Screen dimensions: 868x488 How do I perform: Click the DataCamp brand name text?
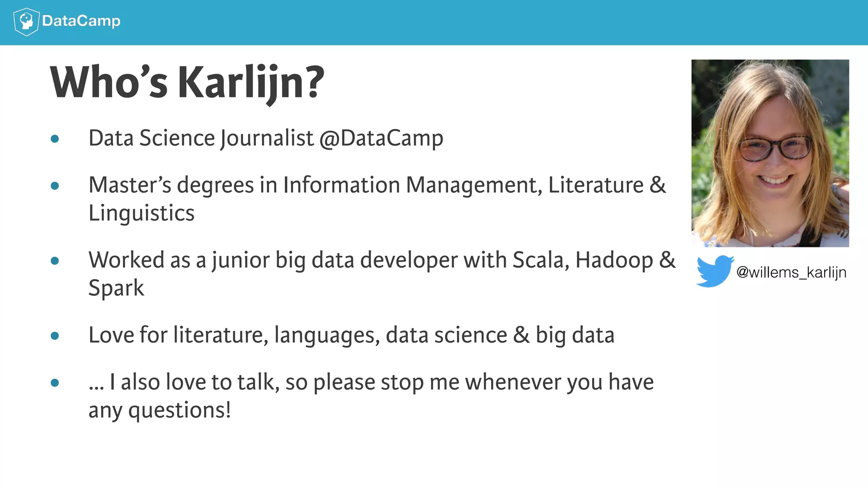[81, 21]
